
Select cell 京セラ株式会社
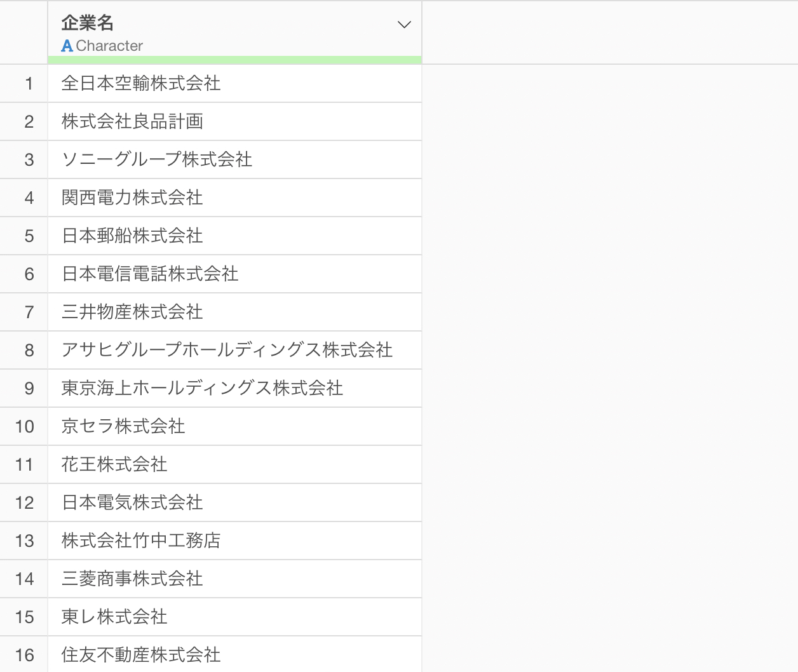pos(123,426)
